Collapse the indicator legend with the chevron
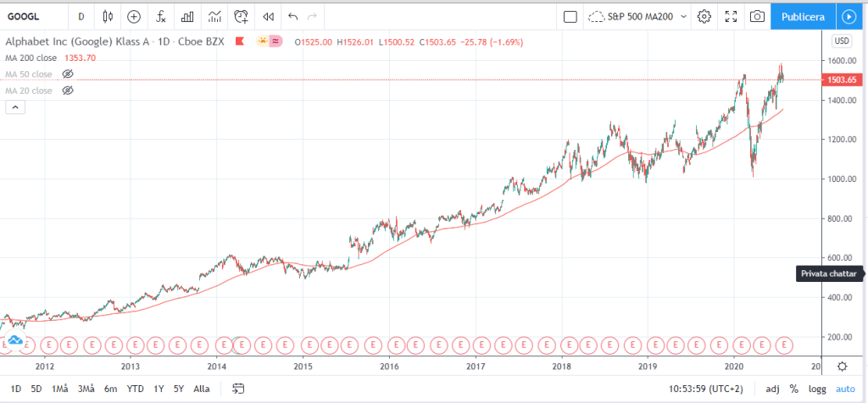Image resolution: width=868 pixels, height=403 pixels. pyautogui.click(x=14, y=108)
